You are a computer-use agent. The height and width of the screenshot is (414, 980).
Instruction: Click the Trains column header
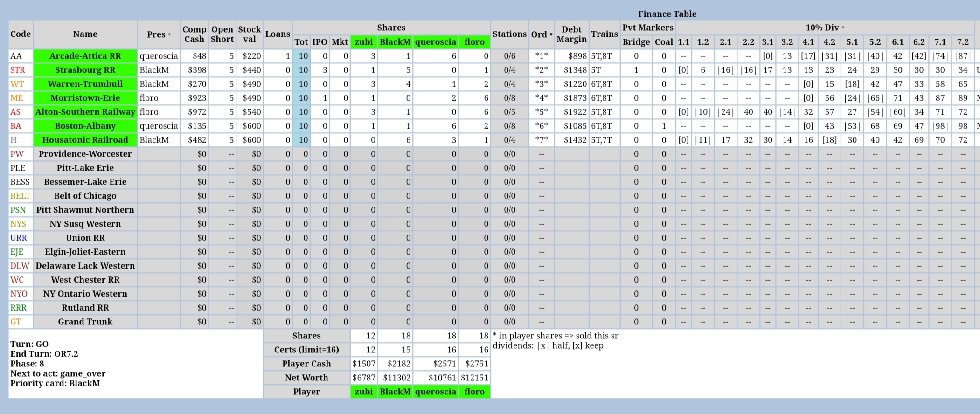605,34
